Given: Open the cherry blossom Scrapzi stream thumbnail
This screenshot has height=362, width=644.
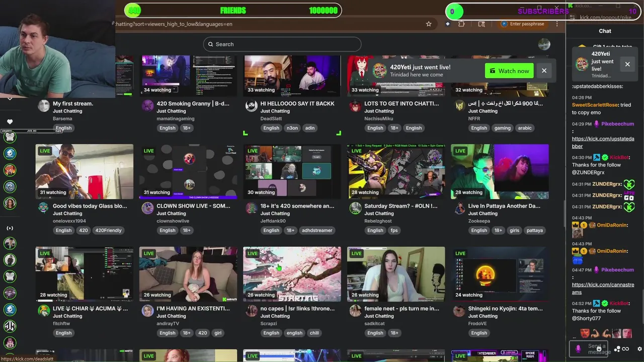Looking at the screenshot, I should tap(292, 274).
